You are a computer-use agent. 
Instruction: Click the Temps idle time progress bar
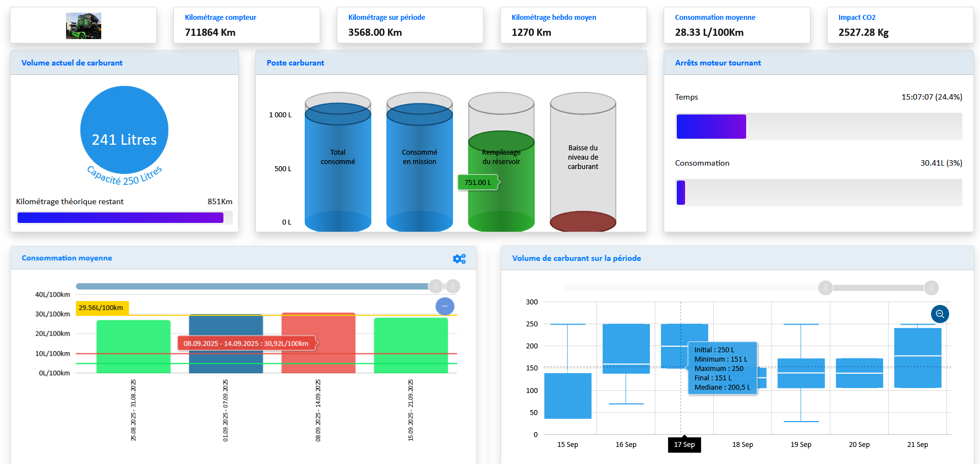pos(818,127)
